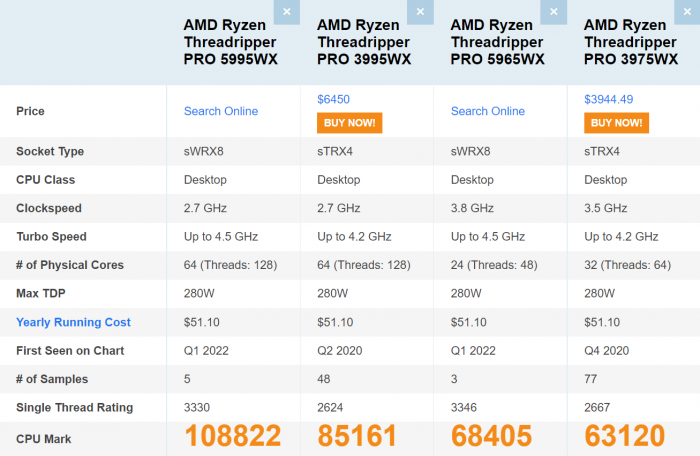Click the 108822 CPU Mark score

[232, 437]
